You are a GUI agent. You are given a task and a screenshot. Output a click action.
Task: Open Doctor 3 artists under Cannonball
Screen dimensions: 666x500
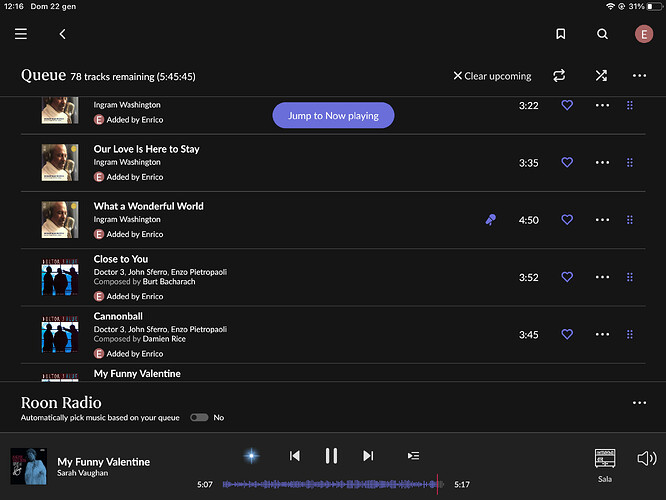point(160,329)
